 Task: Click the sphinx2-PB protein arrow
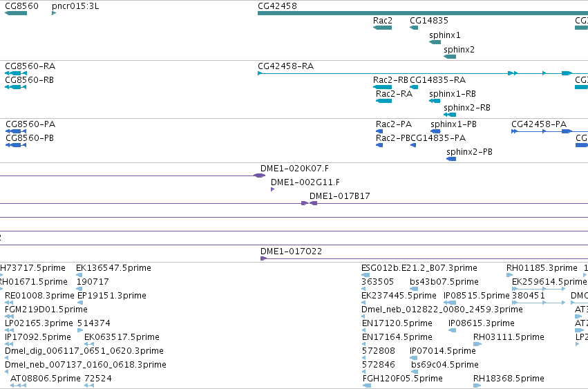coord(451,159)
